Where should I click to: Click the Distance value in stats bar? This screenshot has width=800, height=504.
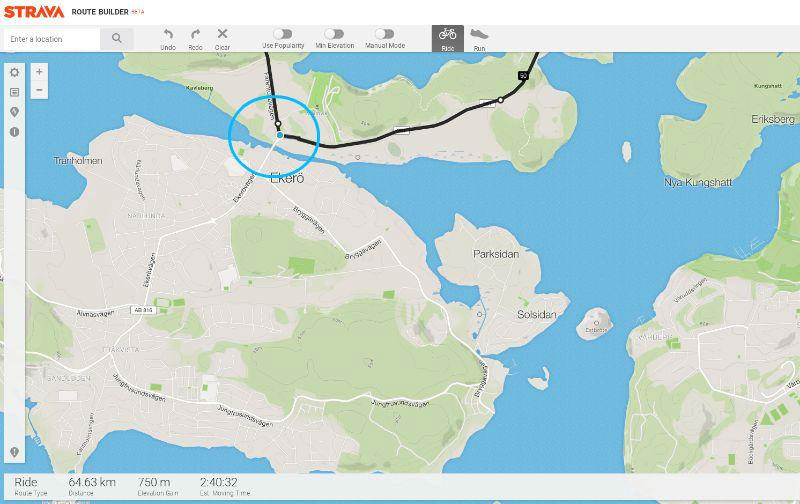(91, 482)
